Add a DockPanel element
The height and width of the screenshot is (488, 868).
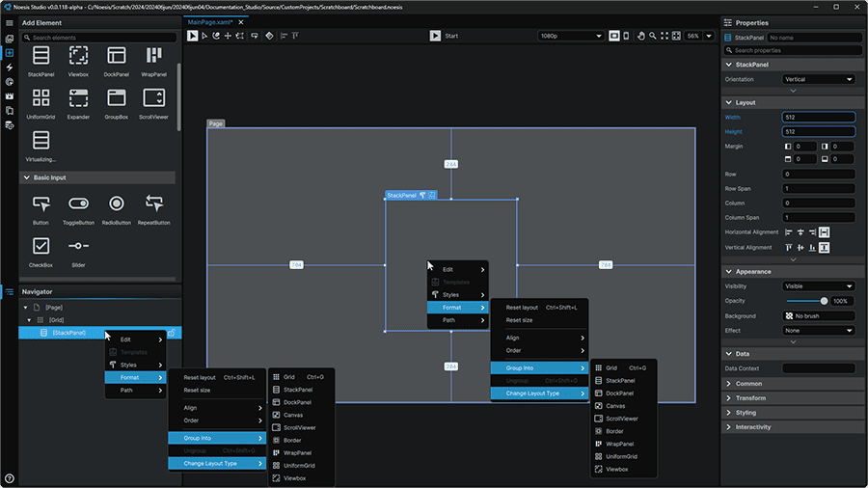click(x=117, y=62)
